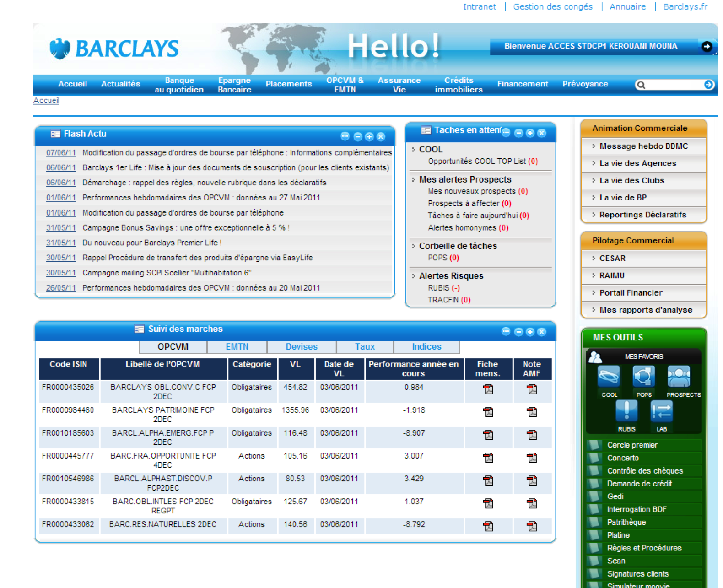Open Fiche mens. PDF for BARC.RES.NATURELLES
Image resolution: width=723 pixels, height=588 pixels.
(488, 526)
